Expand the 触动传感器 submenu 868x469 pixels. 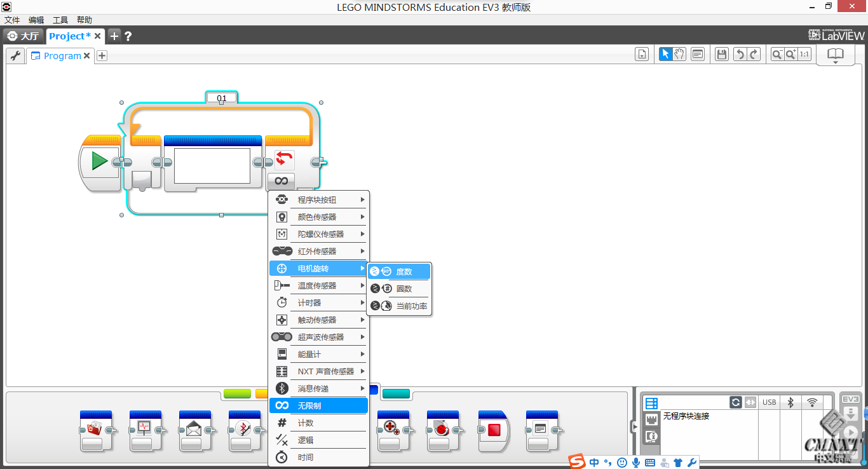319,320
